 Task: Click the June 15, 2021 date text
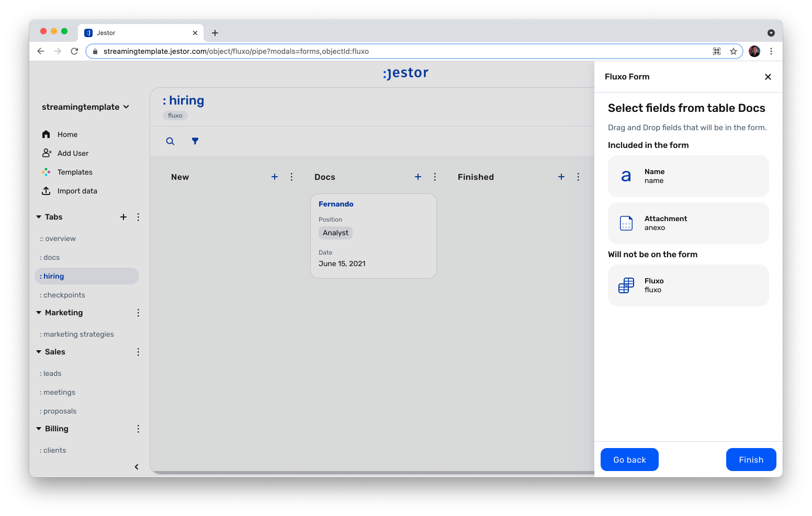click(x=342, y=263)
